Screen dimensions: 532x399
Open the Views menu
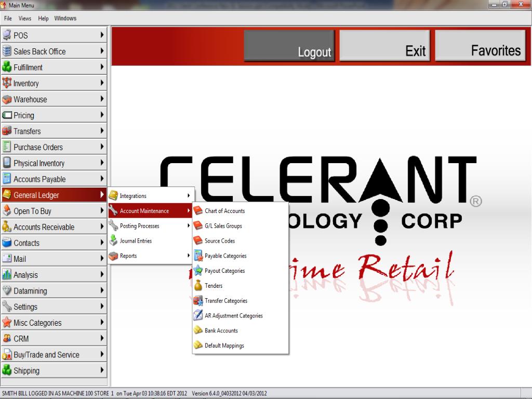25,18
